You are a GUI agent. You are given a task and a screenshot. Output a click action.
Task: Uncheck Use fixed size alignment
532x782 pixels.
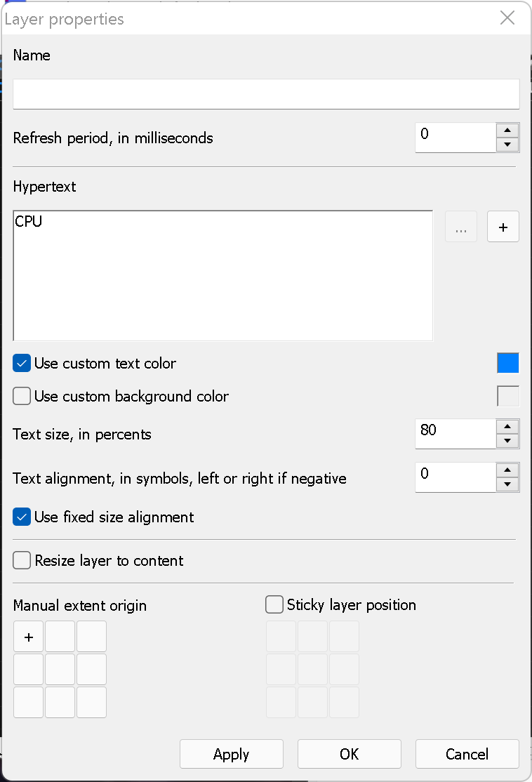pos(22,517)
